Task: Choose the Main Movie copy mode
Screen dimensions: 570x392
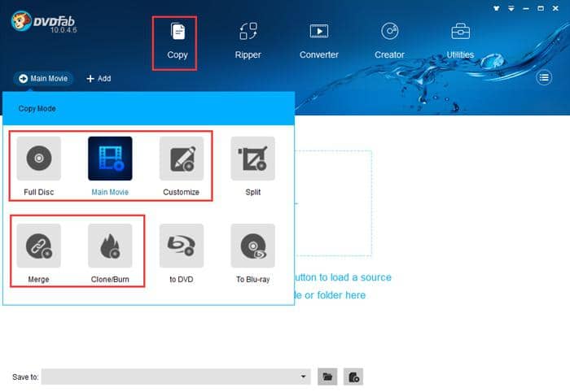Action: pyautogui.click(x=110, y=166)
